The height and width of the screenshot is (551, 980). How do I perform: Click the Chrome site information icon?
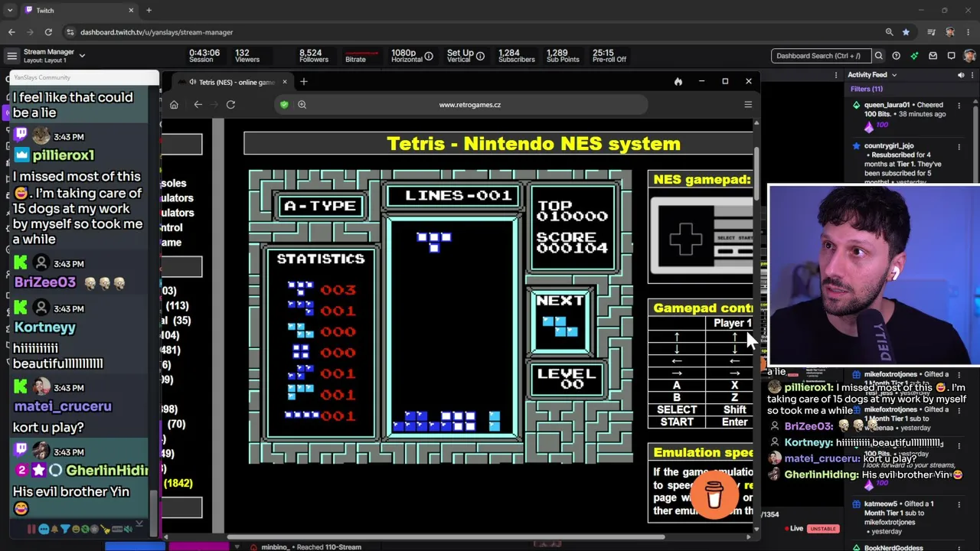coord(70,32)
